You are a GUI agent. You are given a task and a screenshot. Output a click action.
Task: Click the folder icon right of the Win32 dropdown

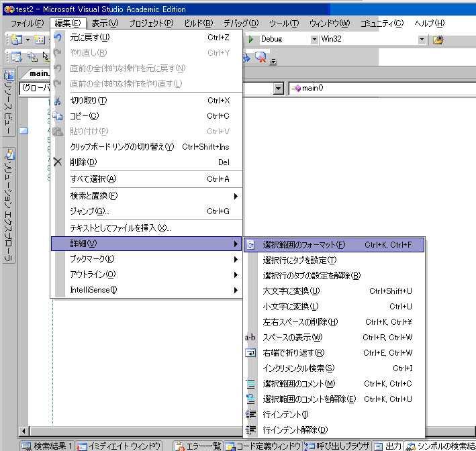click(x=438, y=40)
